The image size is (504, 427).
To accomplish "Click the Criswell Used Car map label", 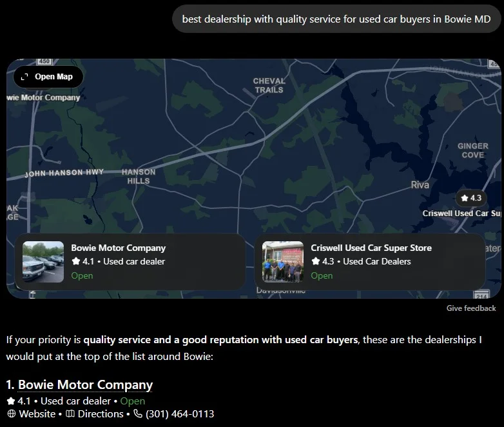I will (461, 213).
